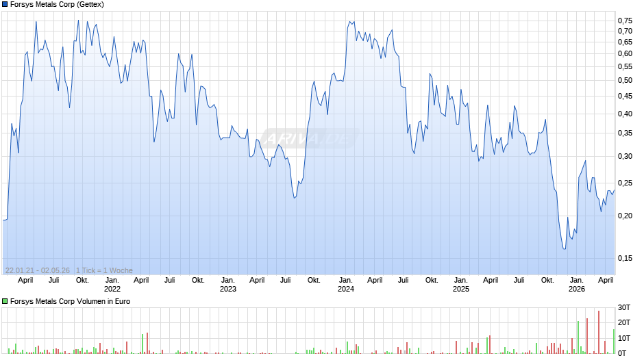The height and width of the screenshot is (360, 644).
Task: Click the 0,60 price axis label
Action: click(625, 54)
